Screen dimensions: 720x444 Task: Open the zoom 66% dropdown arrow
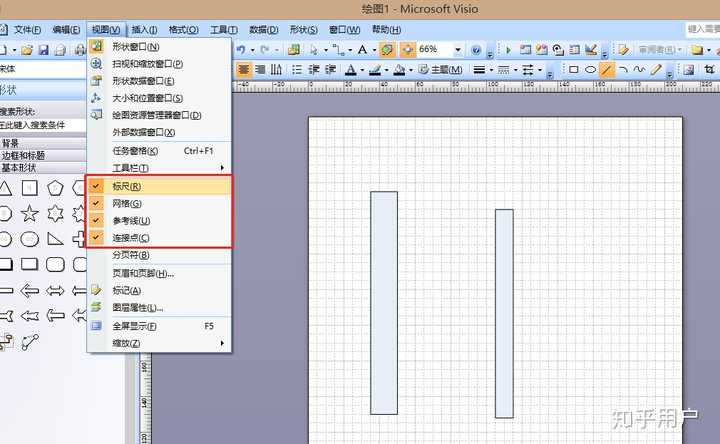457,50
